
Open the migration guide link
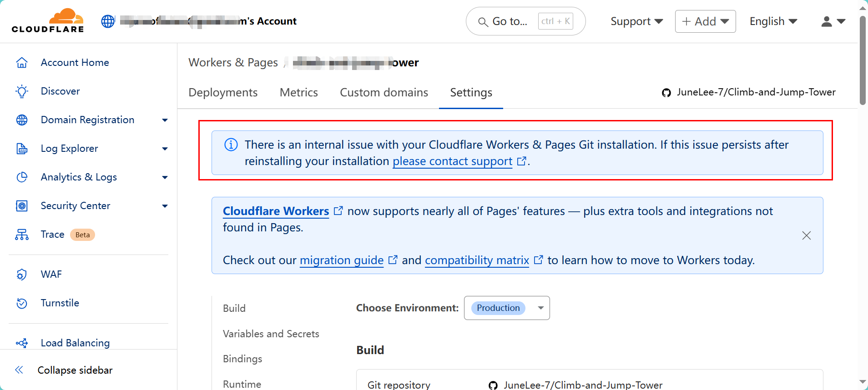(342, 260)
